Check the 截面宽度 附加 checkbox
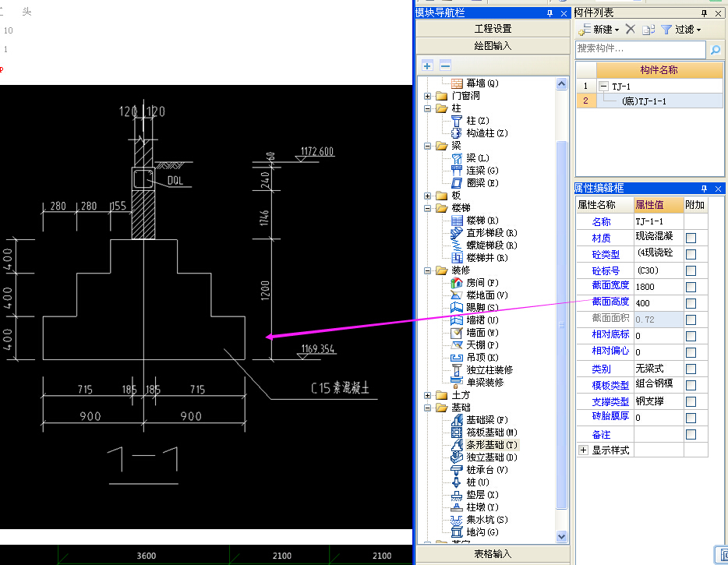The image size is (728, 565). tap(691, 287)
